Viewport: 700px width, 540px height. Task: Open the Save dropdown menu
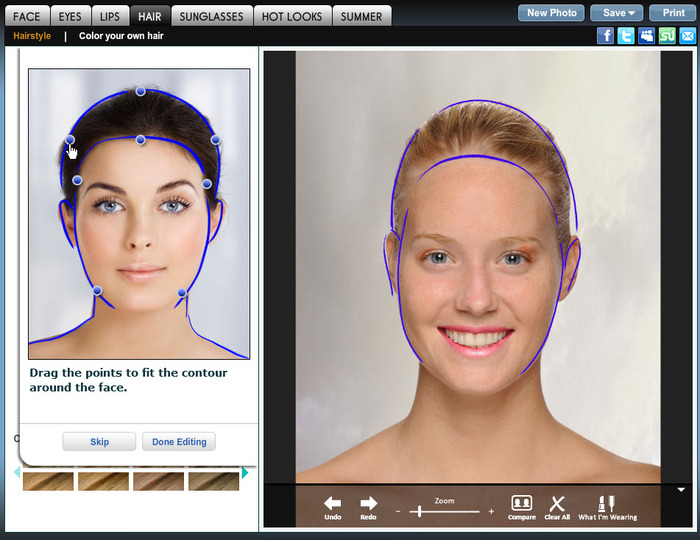pyautogui.click(x=616, y=13)
